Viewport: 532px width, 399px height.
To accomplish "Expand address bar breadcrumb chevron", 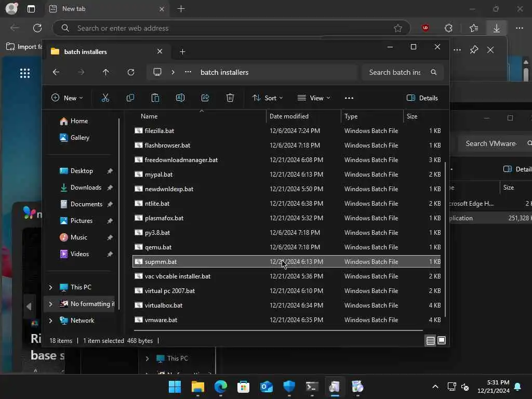I will [173, 72].
